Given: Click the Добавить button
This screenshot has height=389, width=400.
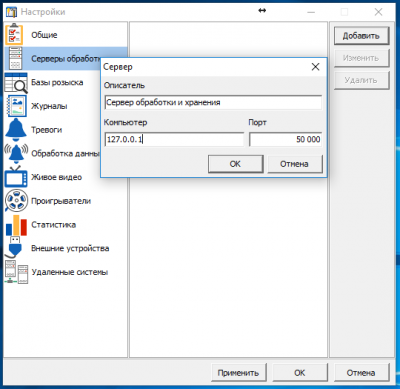Looking at the screenshot, I should (361, 36).
